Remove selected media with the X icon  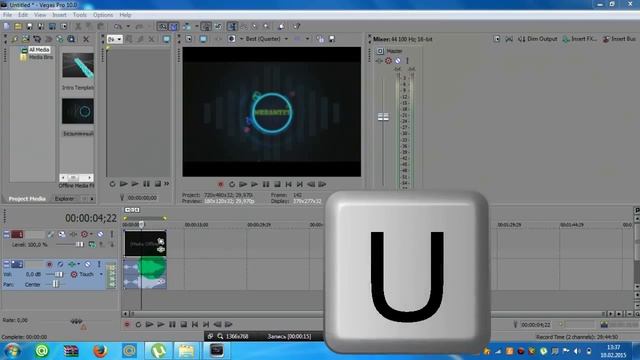pos(86,39)
